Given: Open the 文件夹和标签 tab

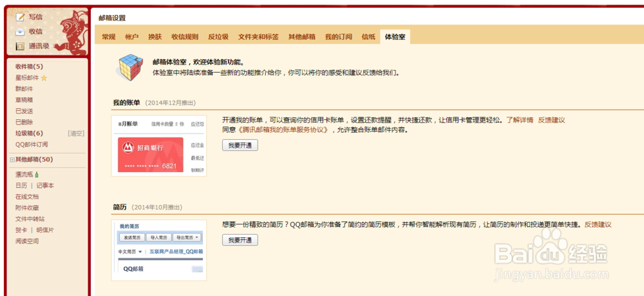Looking at the screenshot, I should pyautogui.click(x=258, y=37).
